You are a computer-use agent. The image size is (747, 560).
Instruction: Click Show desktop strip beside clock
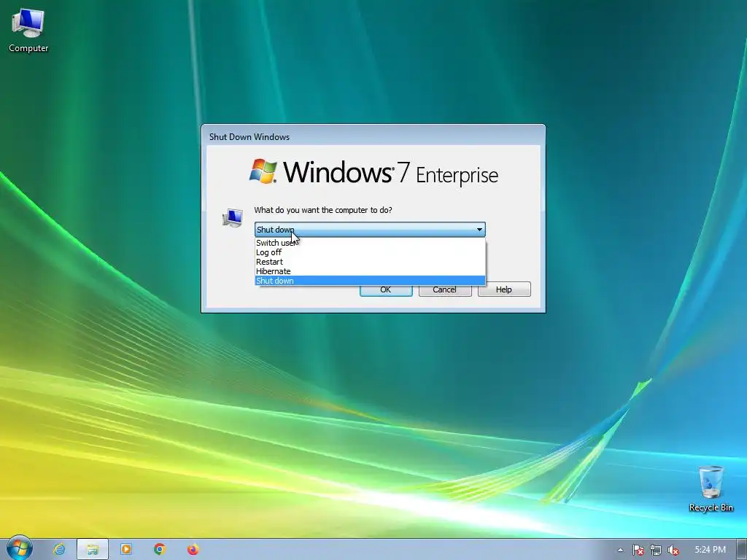point(742,549)
